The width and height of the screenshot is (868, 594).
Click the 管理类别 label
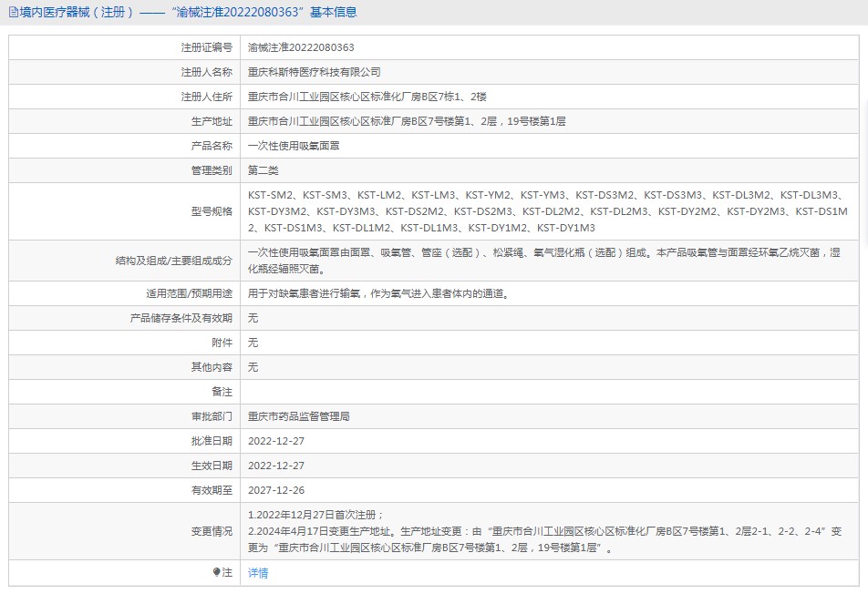pos(212,170)
